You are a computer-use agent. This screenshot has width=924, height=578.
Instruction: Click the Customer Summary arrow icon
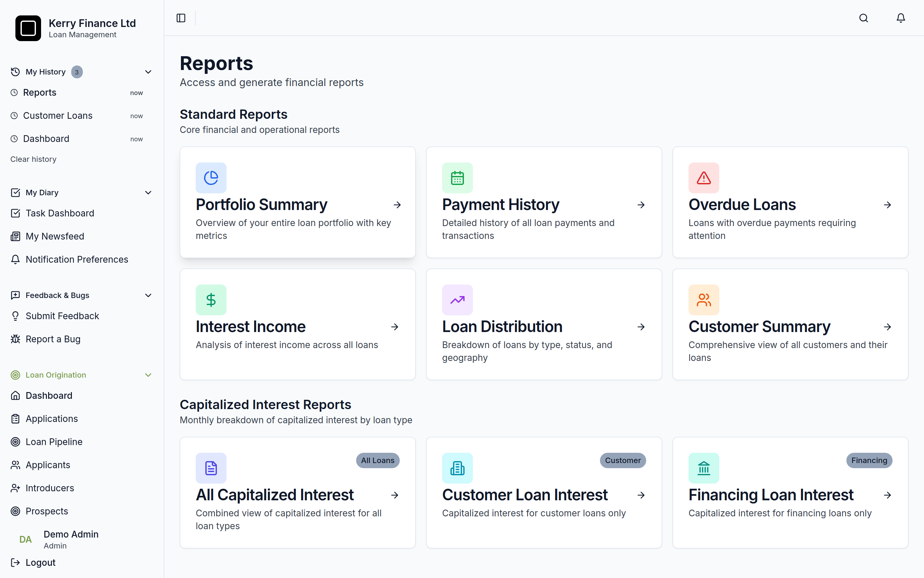pyautogui.click(x=887, y=327)
